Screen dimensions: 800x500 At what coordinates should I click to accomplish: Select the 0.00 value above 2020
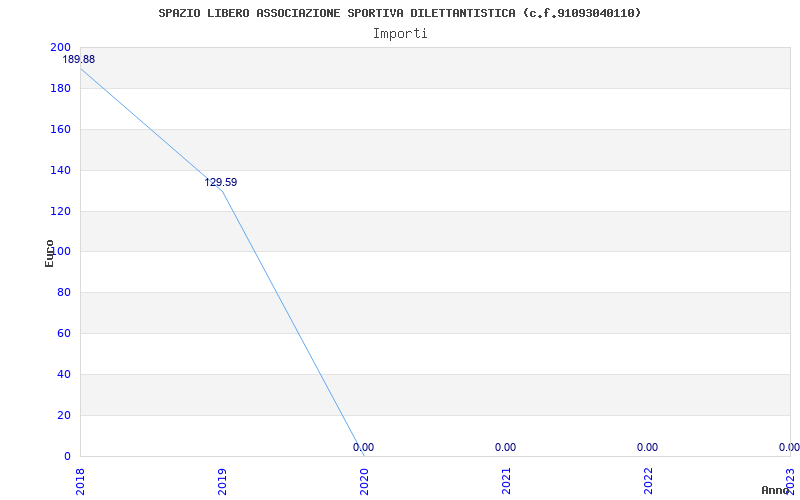(x=363, y=447)
